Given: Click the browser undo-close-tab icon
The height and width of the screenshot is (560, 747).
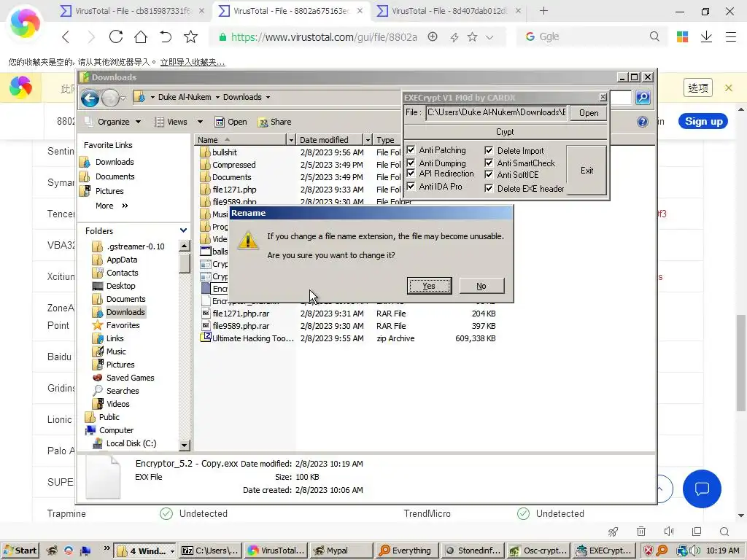Looking at the screenshot, I should (166, 36).
